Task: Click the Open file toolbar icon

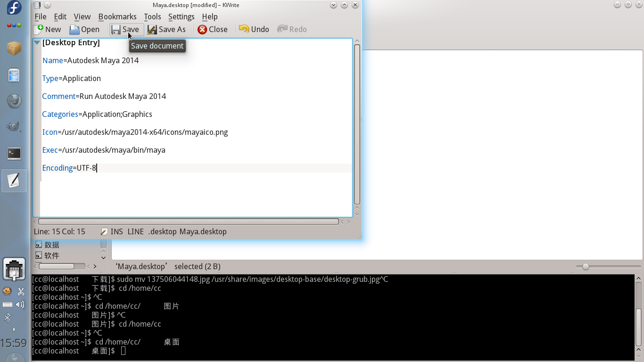Action: pos(84,29)
